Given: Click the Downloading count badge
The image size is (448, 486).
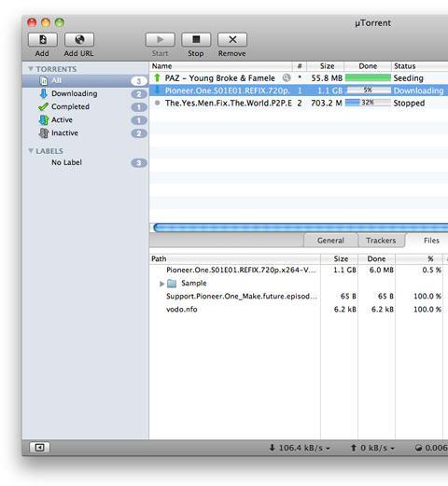Looking at the screenshot, I should pyautogui.click(x=139, y=94).
